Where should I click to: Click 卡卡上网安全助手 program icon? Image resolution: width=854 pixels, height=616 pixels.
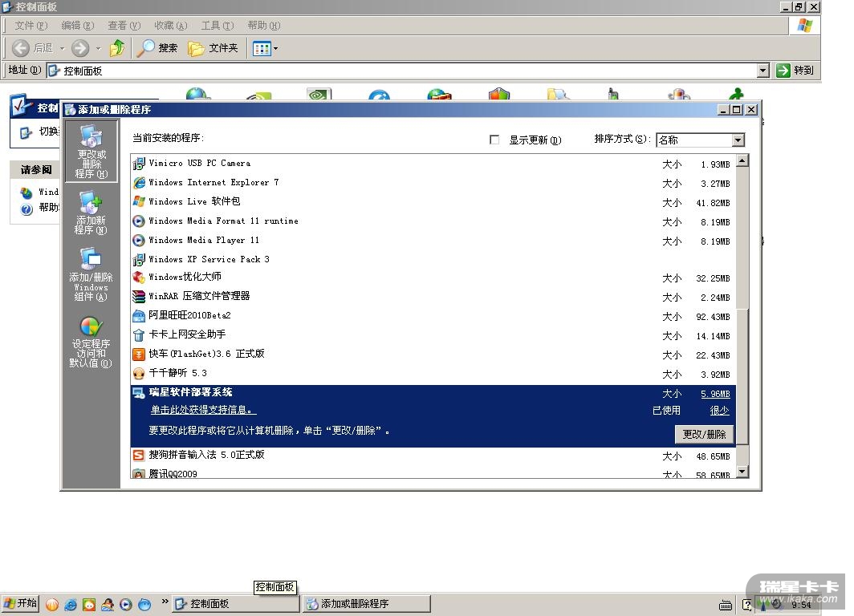click(139, 334)
